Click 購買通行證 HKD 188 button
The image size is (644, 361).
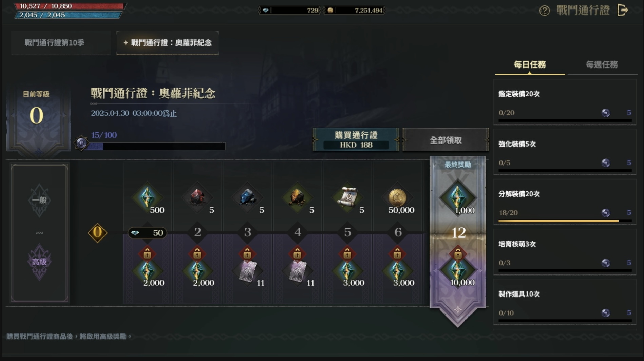(x=356, y=140)
